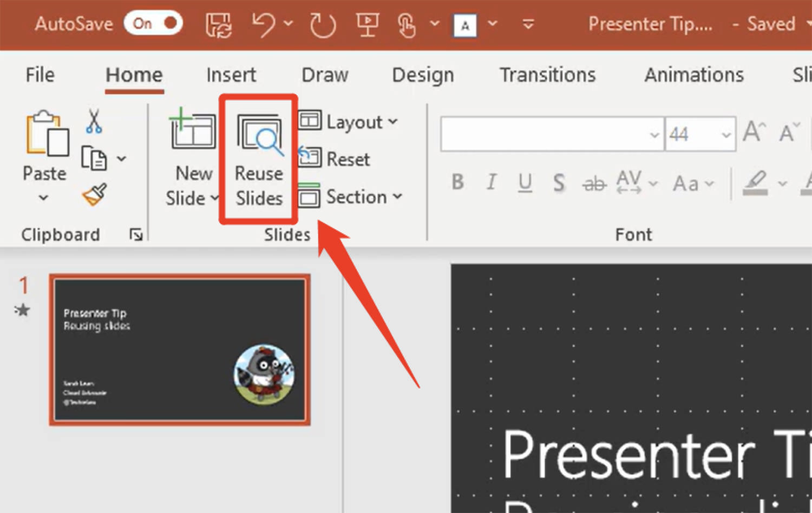Screen dimensions: 812x513
Task: Open the Copy dropdown arrow
Action: pyautogui.click(x=122, y=159)
